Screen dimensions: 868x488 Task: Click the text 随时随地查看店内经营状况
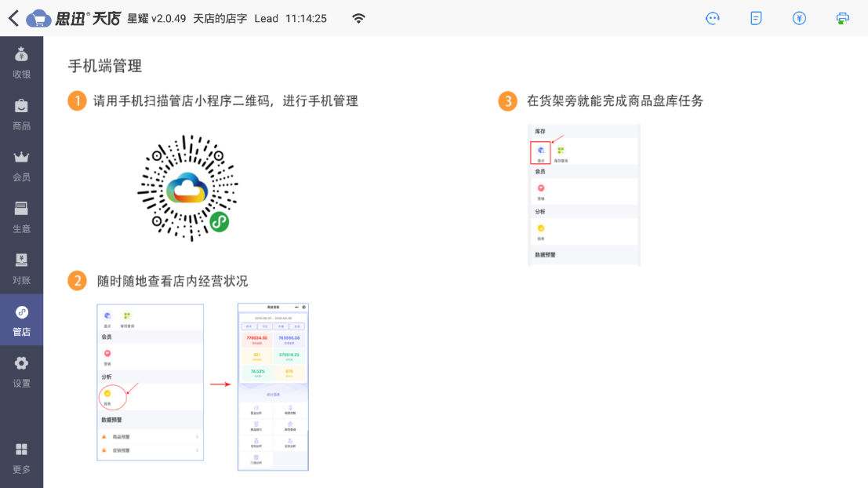pyautogui.click(x=173, y=281)
